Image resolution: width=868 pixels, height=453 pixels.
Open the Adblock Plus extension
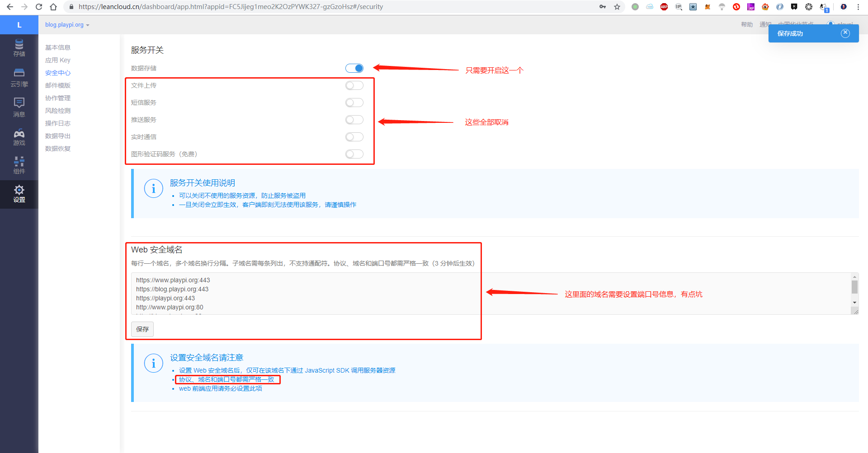click(664, 7)
